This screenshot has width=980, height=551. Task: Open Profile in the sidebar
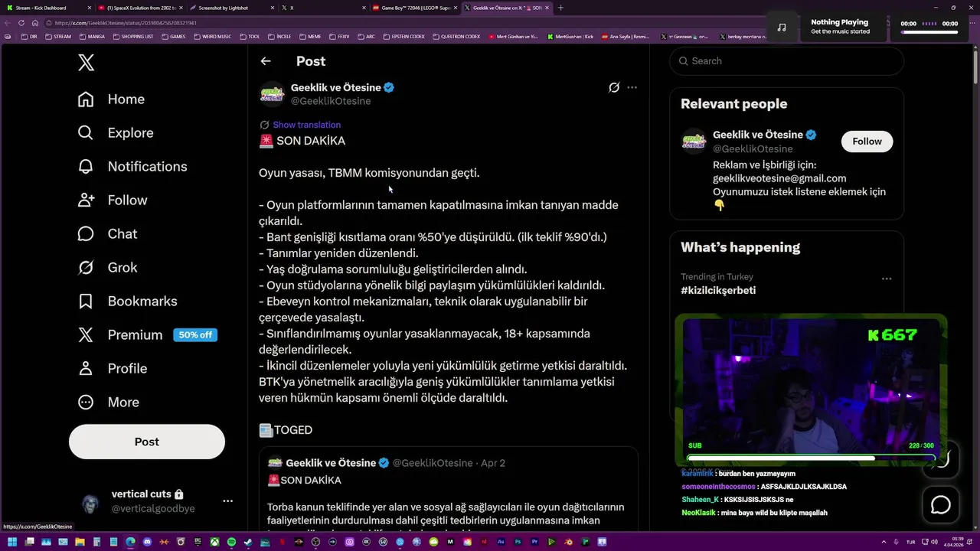click(113, 369)
